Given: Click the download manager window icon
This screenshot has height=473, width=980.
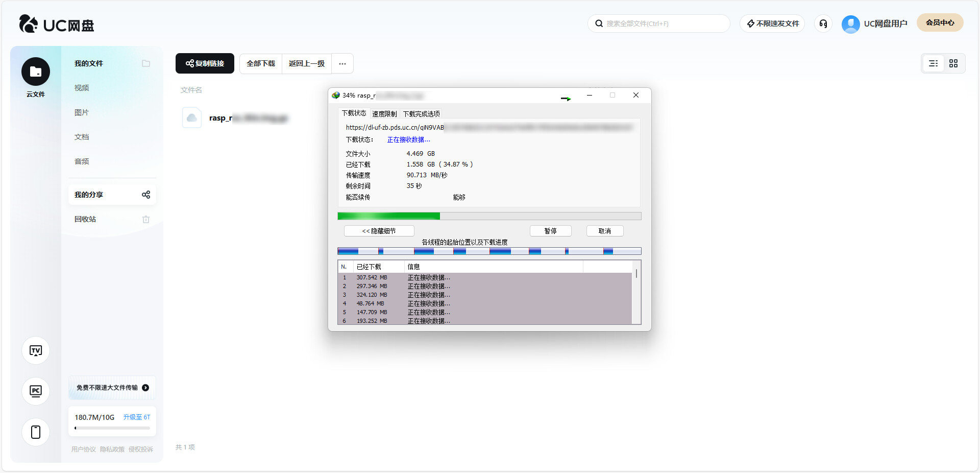Looking at the screenshot, I should pos(336,96).
